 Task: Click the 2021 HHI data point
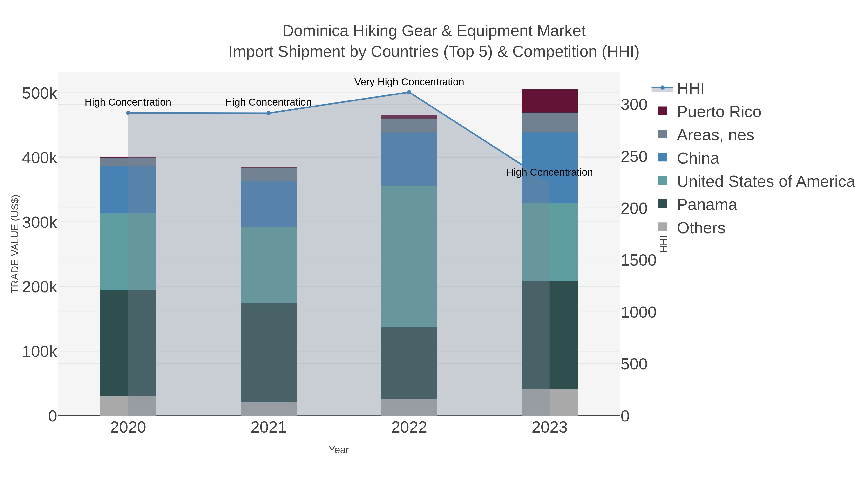coord(269,113)
